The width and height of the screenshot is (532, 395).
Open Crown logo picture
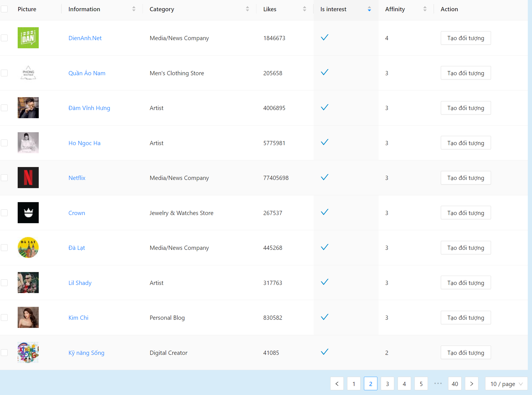(x=28, y=213)
